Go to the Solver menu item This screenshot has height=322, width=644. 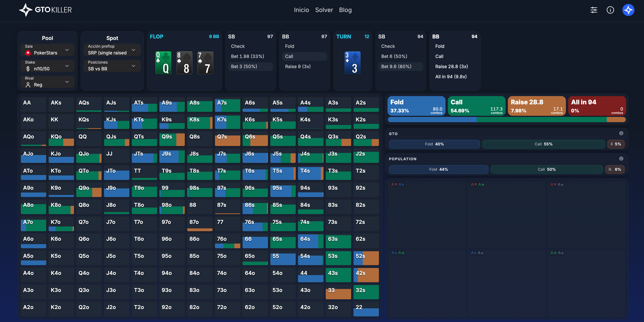pos(324,10)
